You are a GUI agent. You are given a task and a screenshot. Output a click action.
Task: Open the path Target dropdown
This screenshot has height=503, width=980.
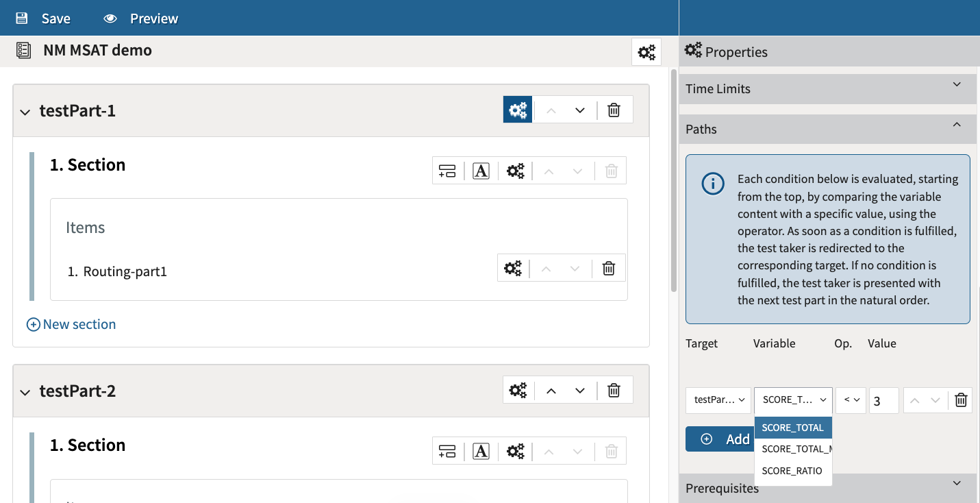click(718, 400)
